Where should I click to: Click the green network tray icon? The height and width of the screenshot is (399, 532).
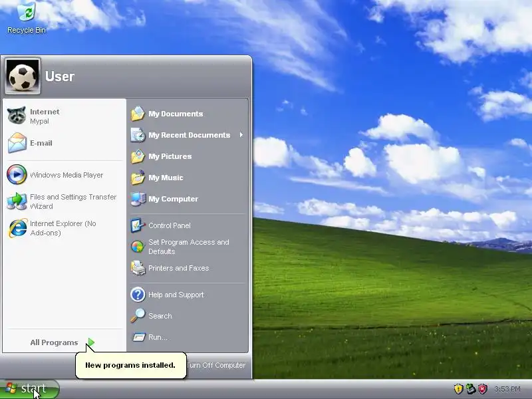pyautogui.click(x=471, y=389)
